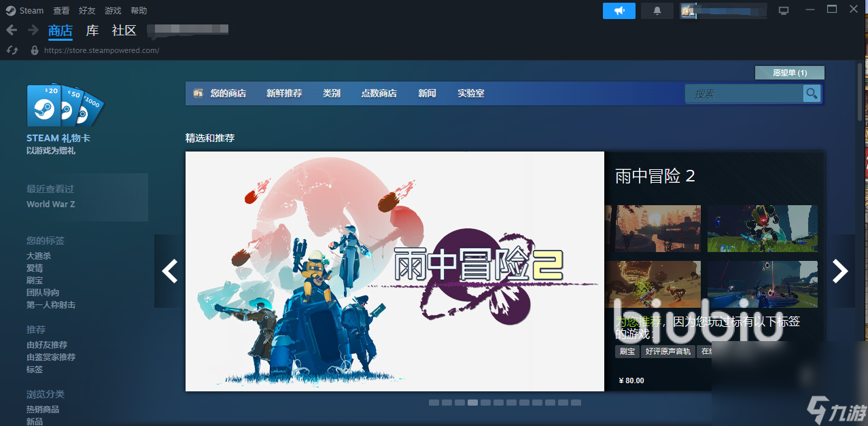
Task: Click the 精选和推荐 heading
Action: [210, 138]
